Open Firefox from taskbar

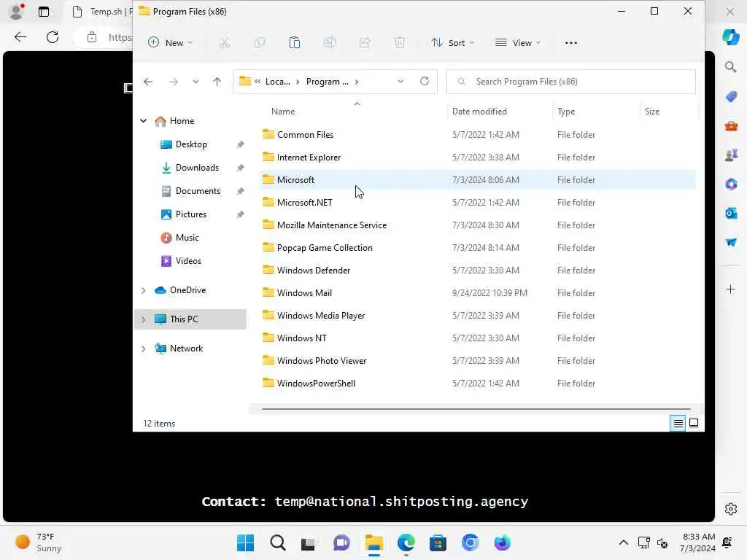click(x=502, y=542)
